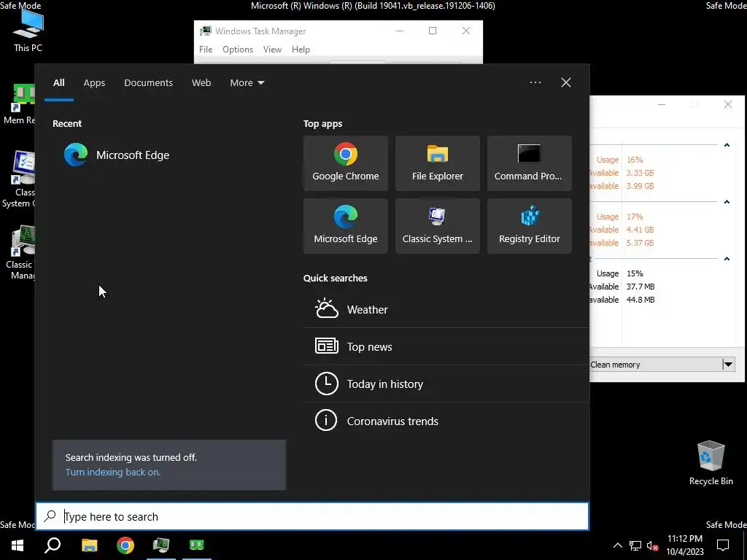The width and height of the screenshot is (747, 560).
Task: Launch Registry Editor from Top apps
Action: point(530,226)
